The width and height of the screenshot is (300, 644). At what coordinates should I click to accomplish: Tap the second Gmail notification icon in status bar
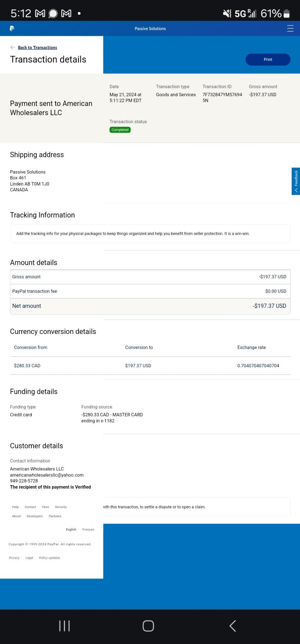point(66,14)
